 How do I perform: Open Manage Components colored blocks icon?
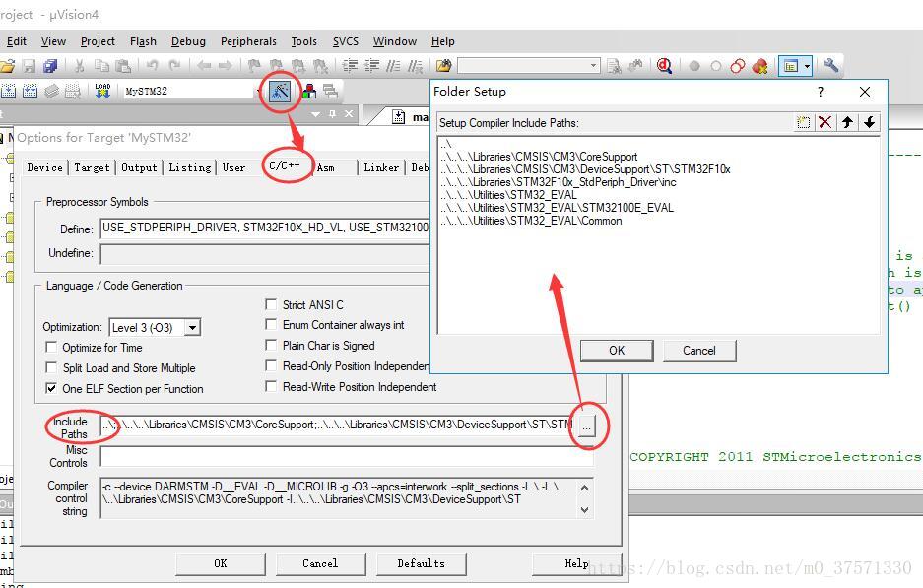click(x=309, y=91)
